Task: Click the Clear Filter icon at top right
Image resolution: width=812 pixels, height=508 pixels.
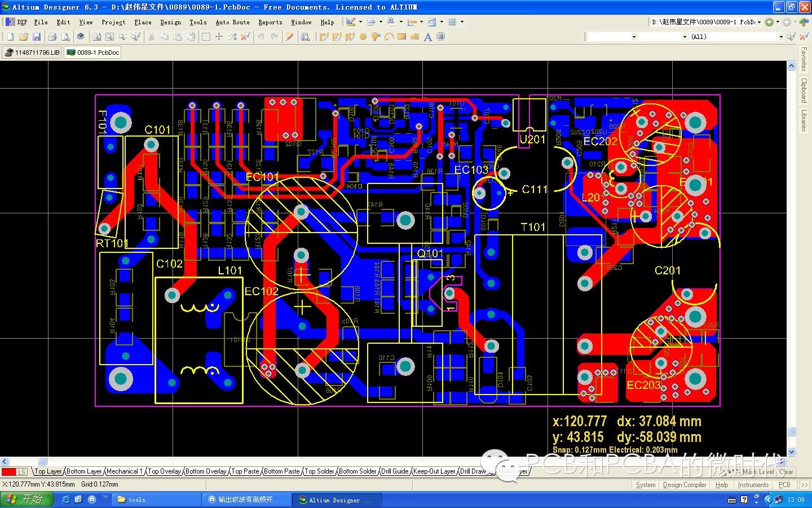Action: 803,37
